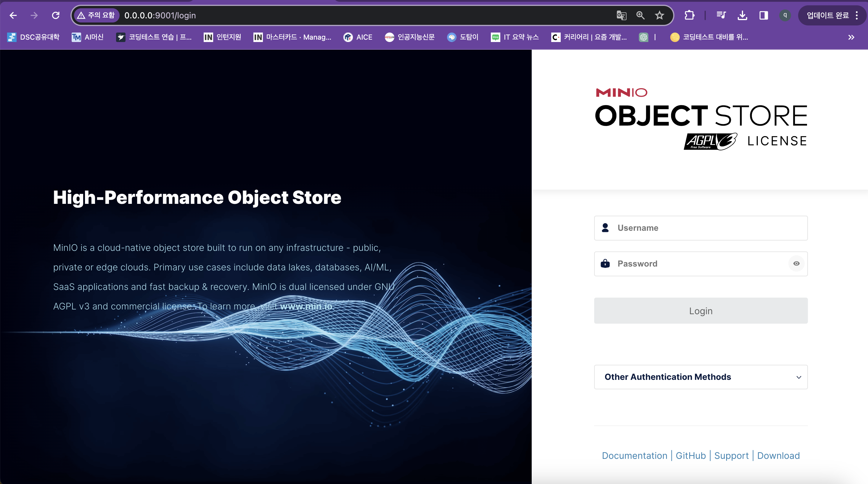Open browser downloads icon
The image size is (868, 484).
[x=742, y=15]
